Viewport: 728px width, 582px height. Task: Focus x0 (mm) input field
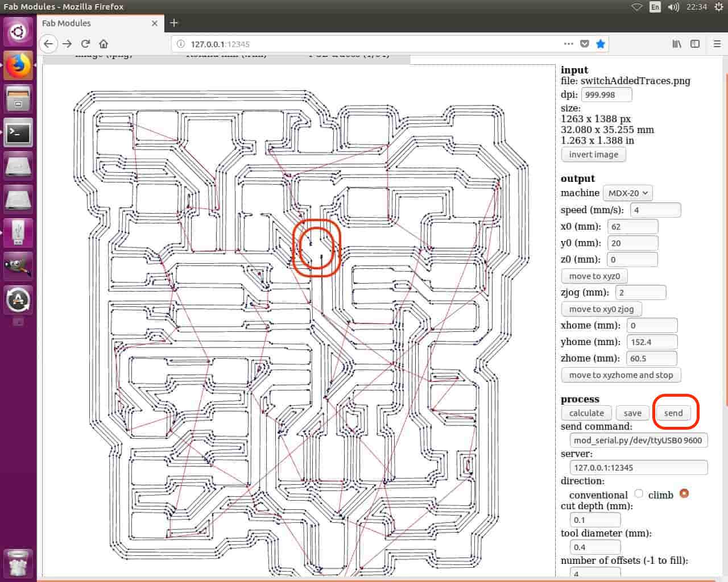coord(632,227)
